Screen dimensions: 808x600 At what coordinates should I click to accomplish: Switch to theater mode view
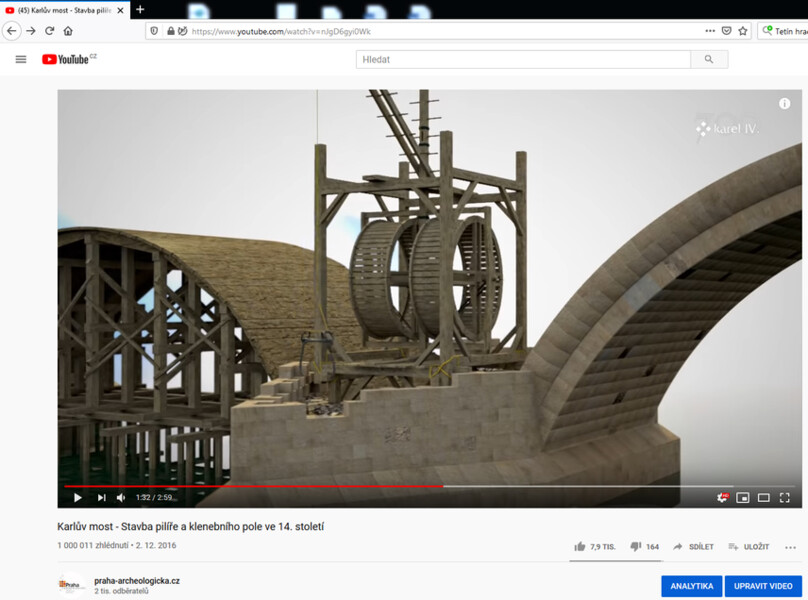(764, 497)
